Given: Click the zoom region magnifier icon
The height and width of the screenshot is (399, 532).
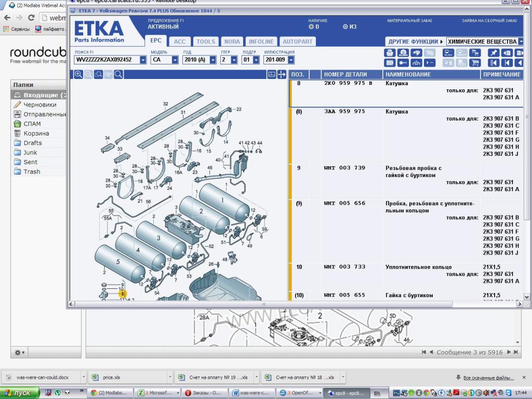Looking at the screenshot, I should [x=98, y=74].
